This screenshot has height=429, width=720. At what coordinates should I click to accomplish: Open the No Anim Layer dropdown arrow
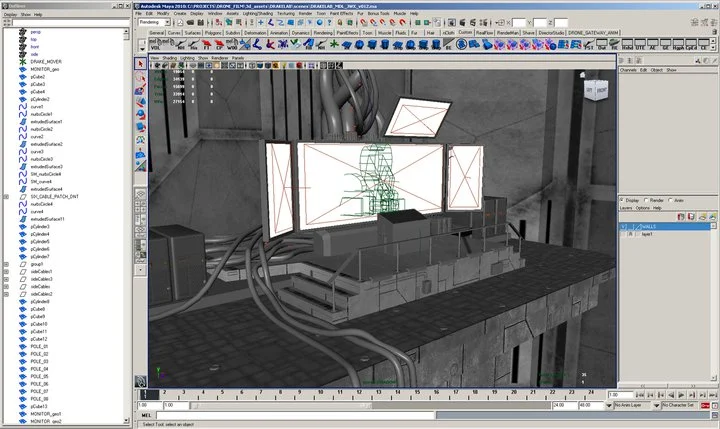(x=609, y=406)
